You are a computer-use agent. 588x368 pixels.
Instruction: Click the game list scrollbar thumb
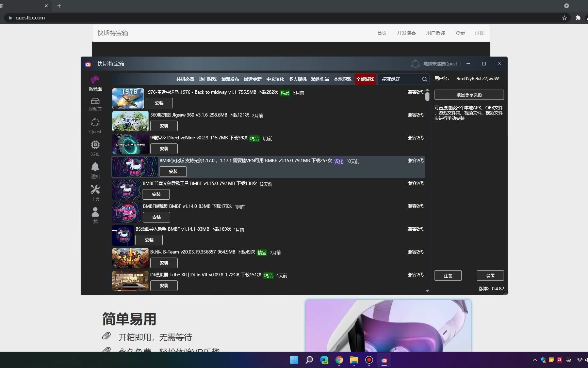click(x=427, y=96)
